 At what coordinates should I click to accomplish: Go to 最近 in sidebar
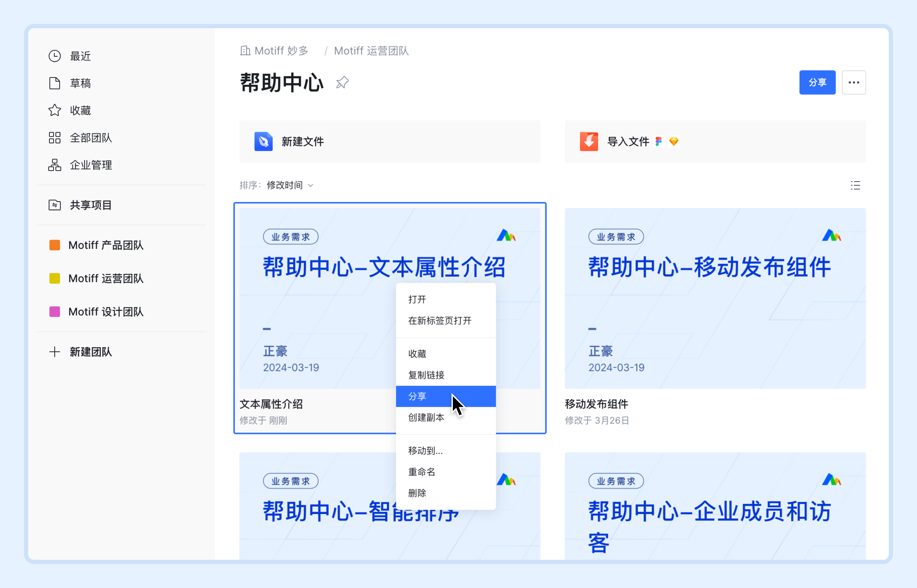(x=80, y=56)
